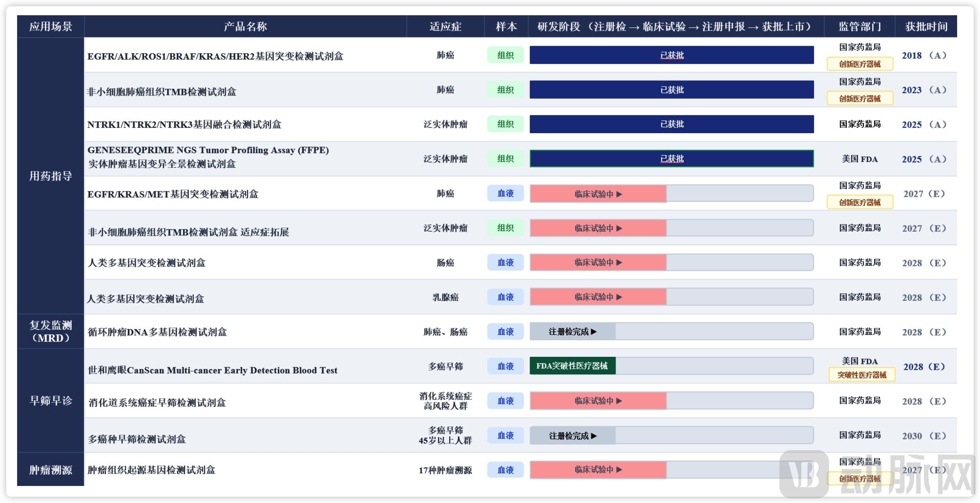Click the 已获批 bar in the NTRK row
Image resolution: width=980 pixels, height=503 pixels.
click(672, 124)
